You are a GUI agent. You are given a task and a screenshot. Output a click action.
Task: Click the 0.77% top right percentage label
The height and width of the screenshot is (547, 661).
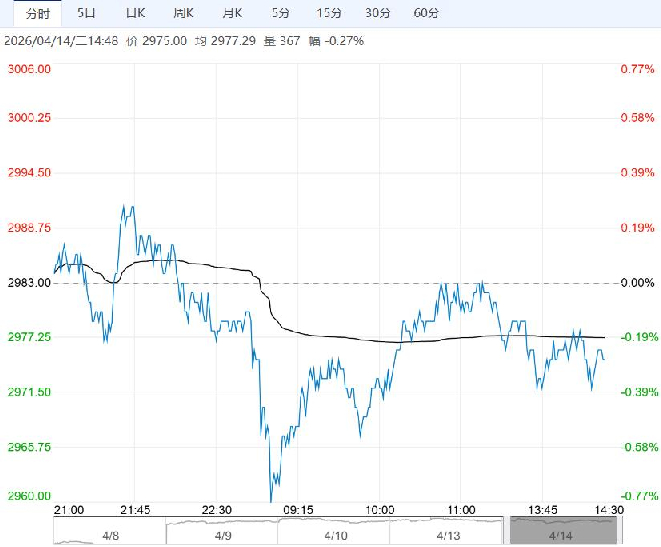[x=636, y=69]
